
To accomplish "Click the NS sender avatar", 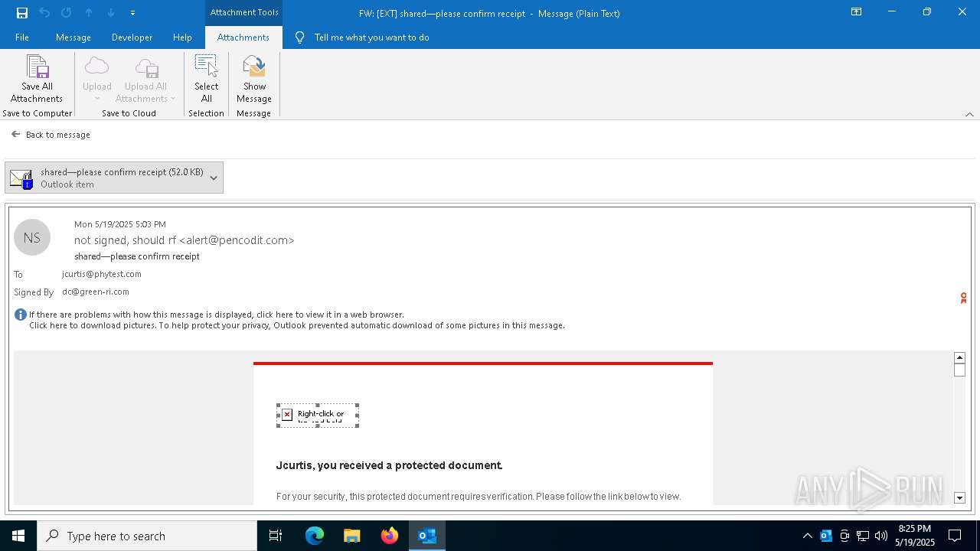I will click(x=32, y=238).
